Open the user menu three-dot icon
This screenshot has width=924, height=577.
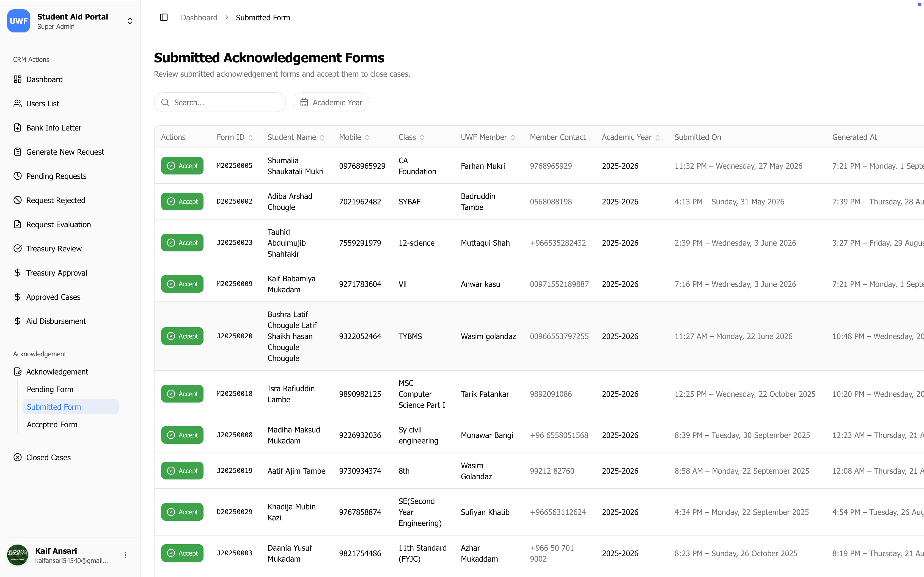pyautogui.click(x=125, y=555)
